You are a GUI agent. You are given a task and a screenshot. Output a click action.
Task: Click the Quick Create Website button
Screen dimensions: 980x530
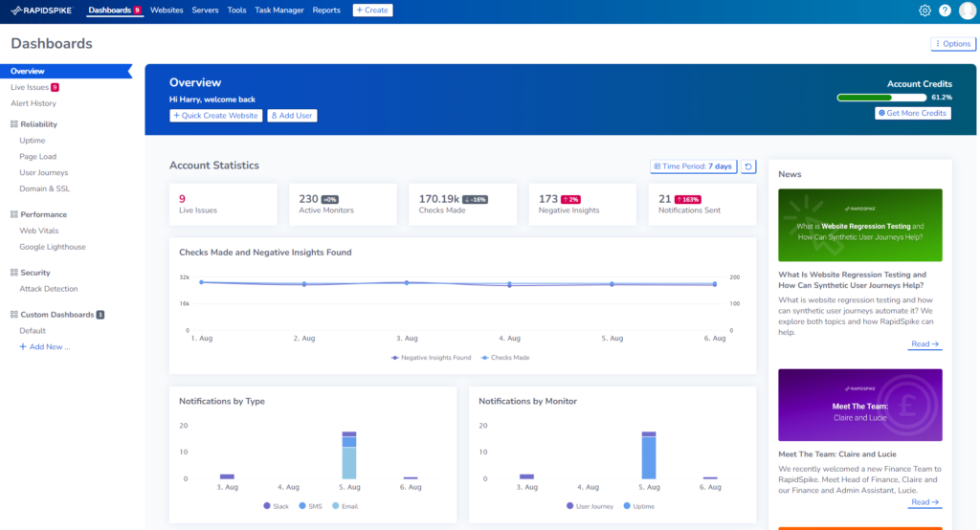(x=215, y=116)
